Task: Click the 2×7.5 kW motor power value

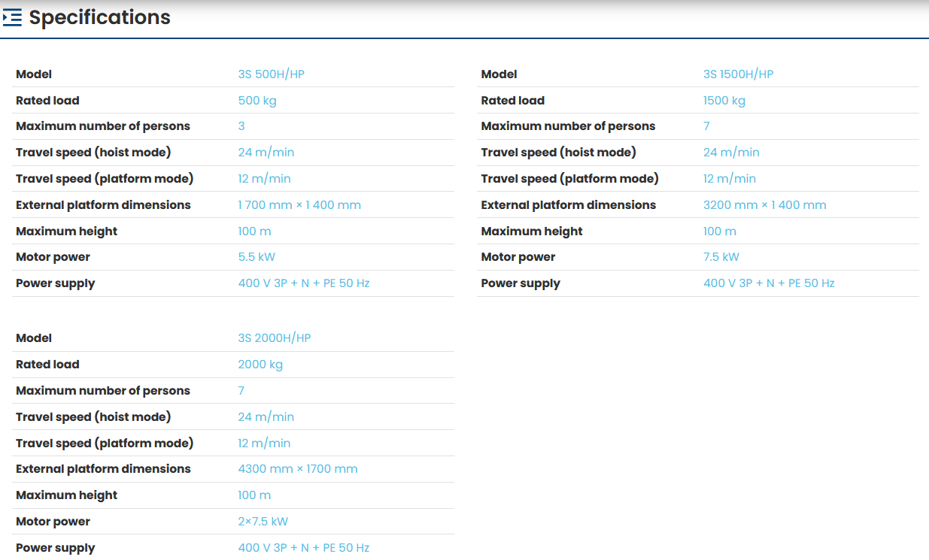Action: [263, 522]
